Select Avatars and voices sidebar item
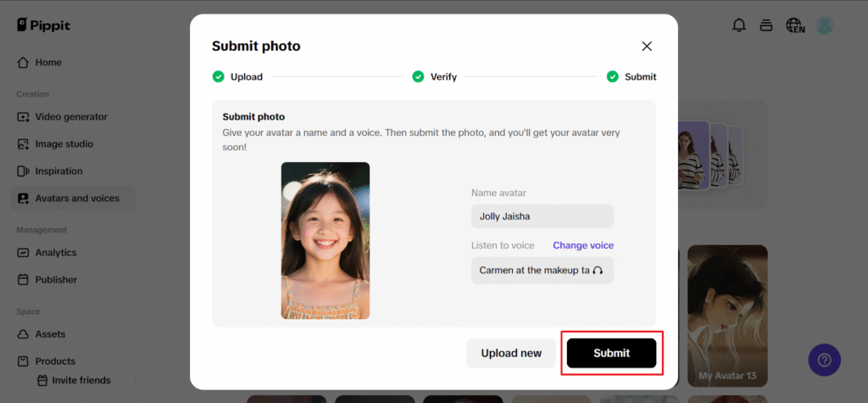868x403 pixels. 73,198
